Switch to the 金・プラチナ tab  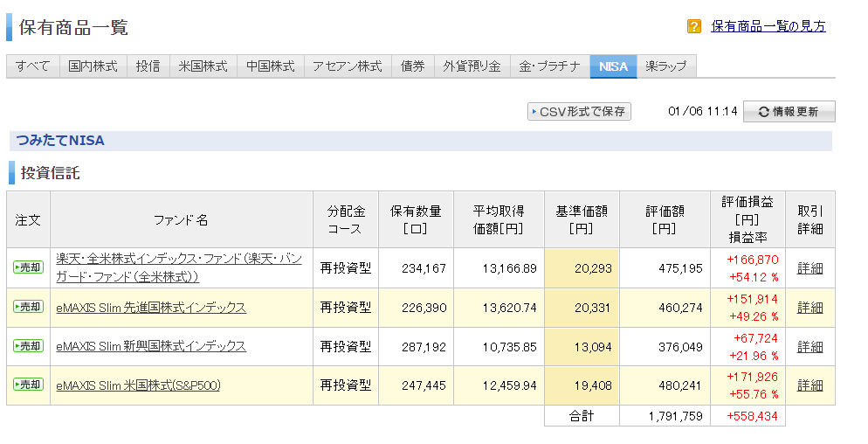point(549,66)
